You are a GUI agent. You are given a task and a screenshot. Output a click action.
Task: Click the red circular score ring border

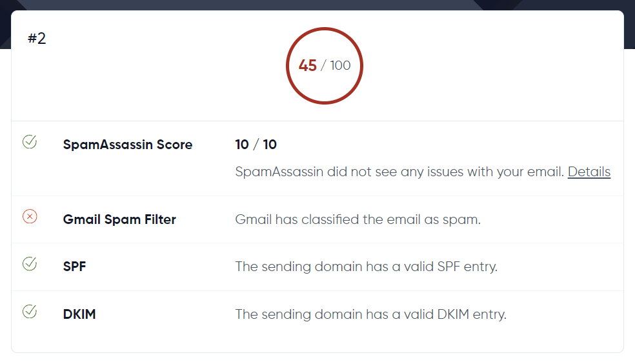pos(325,29)
